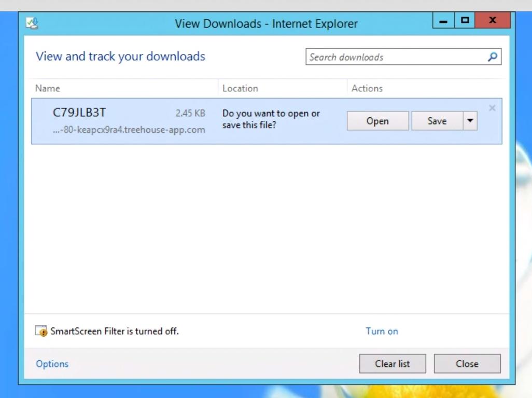Turn on SmartScreen Filter
The height and width of the screenshot is (398, 532).
[x=382, y=331]
